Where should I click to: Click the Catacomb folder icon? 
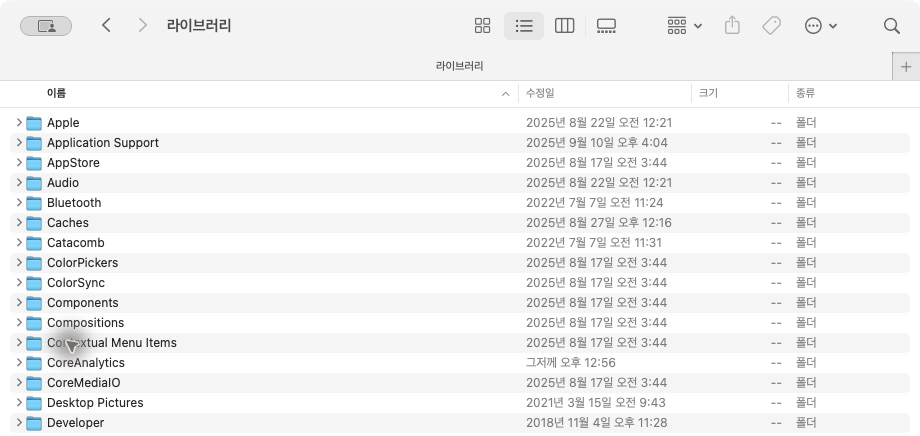[34, 243]
